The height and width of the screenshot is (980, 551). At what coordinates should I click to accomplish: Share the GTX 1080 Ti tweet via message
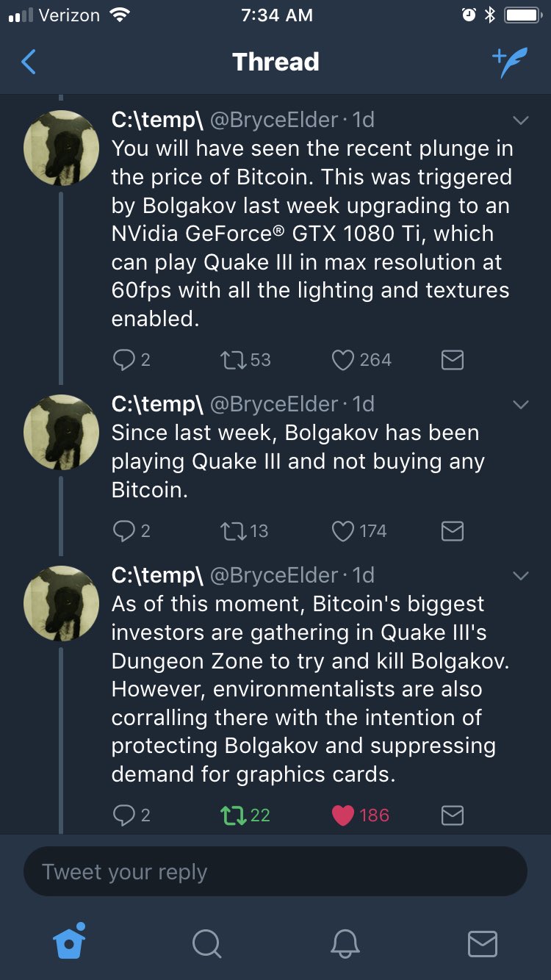click(452, 359)
